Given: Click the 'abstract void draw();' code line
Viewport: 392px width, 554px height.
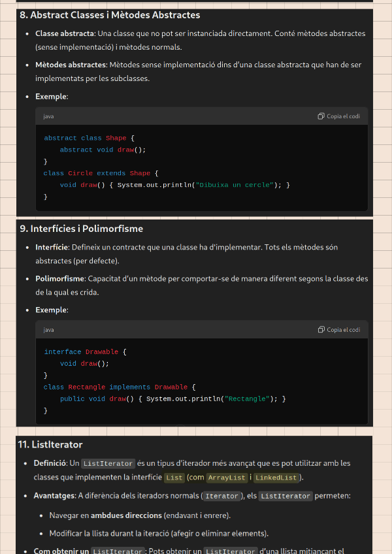Looking at the screenshot, I should 103,150.
